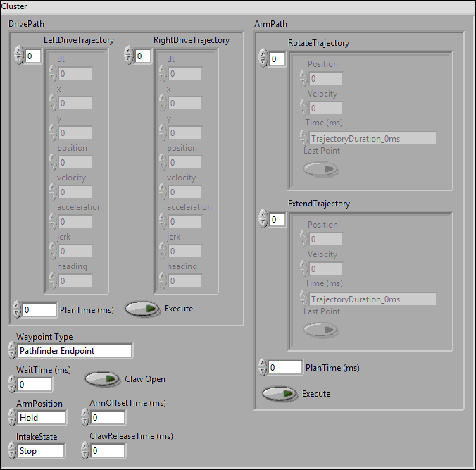
Task: Toggle RotateTrajectory Last Point button
Action: click(x=320, y=169)
